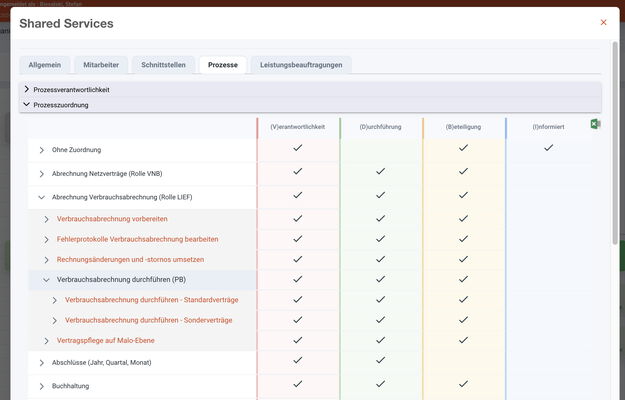Open the Mitarbeiter tab
Screen dimensions: 625x400
click(x=101, y=65)
